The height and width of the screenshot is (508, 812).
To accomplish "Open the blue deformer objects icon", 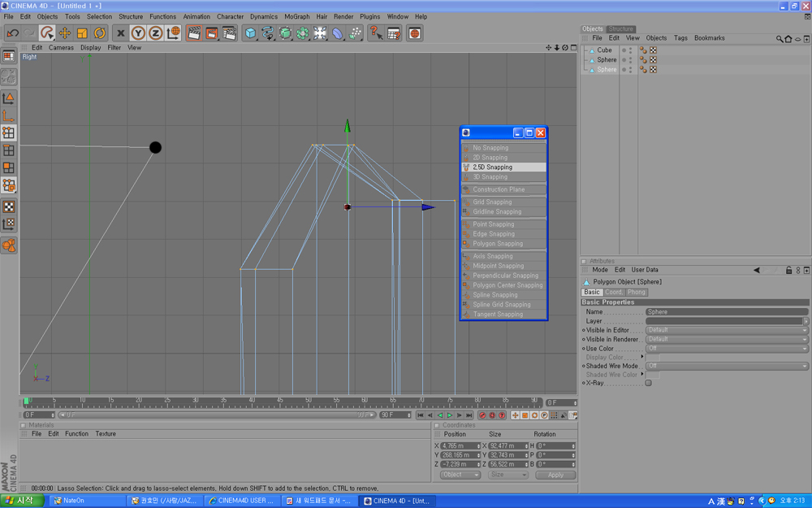I will 338,33.
